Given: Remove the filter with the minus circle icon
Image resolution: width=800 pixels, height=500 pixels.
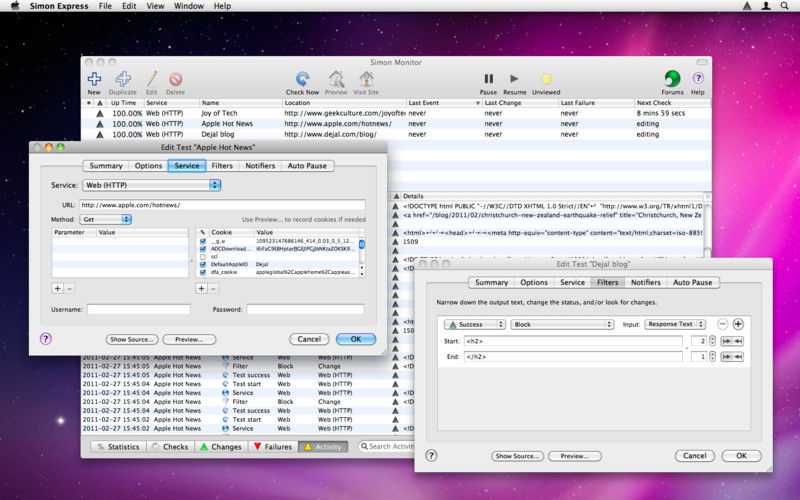Looking at the screenshot, I should 722,324.
